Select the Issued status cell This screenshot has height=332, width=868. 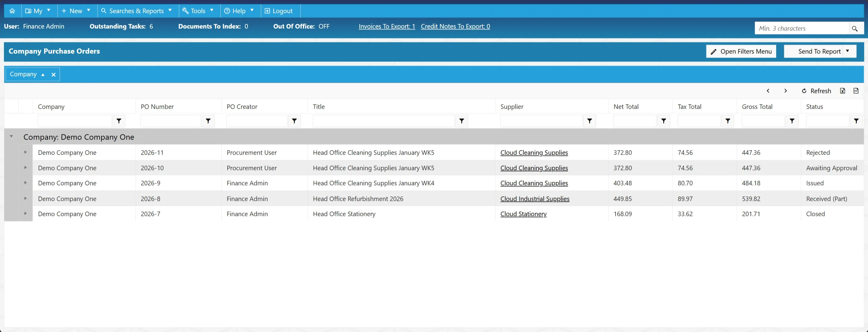[832, 183]
